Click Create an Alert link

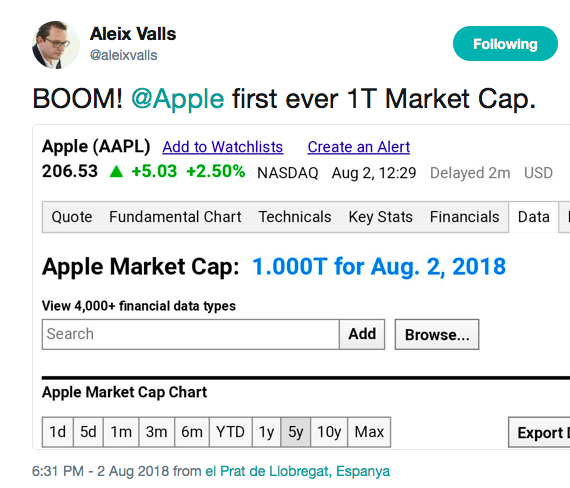(359, 147)
